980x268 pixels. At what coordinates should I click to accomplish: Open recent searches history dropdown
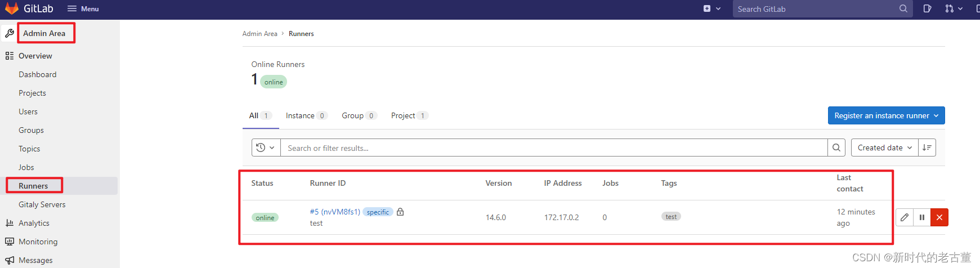click(266, 148)
